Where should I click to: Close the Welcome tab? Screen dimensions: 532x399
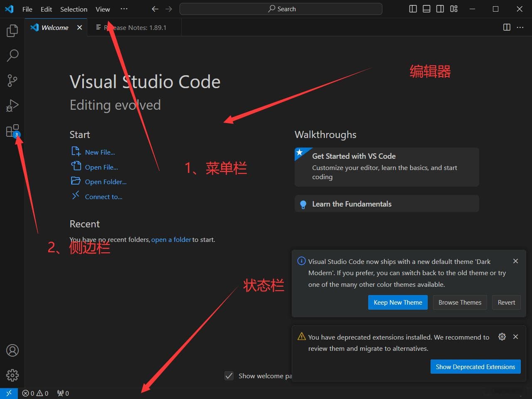coord(79,27)
